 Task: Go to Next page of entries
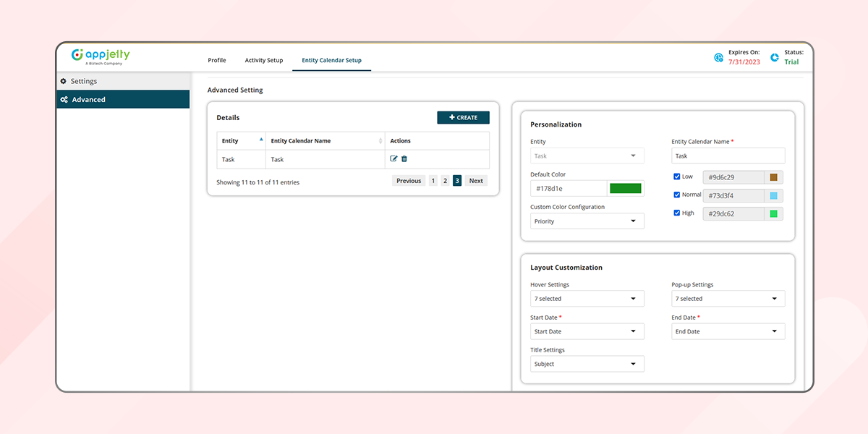click(x=476, y=181)
